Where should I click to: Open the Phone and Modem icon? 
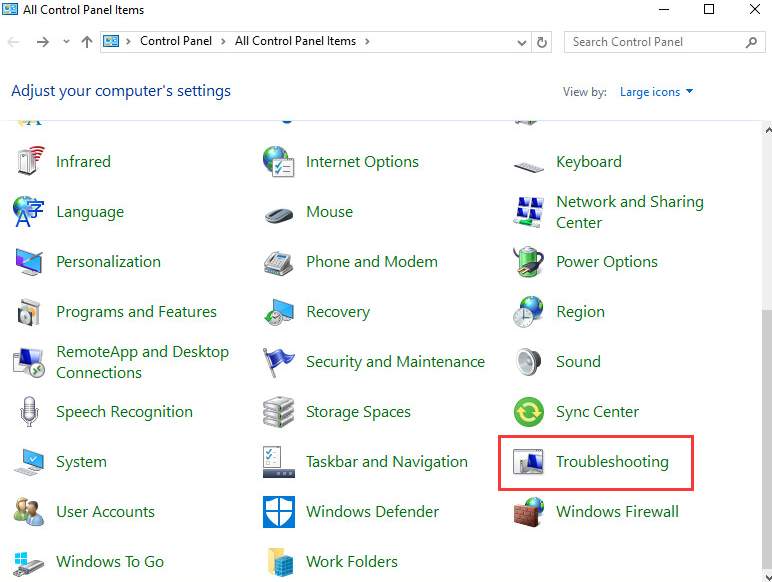(279, 262)
